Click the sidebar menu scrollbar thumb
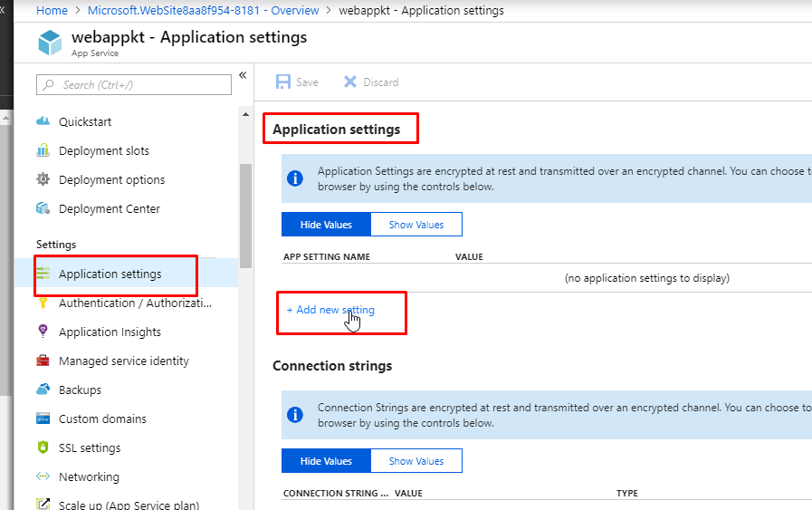Viewport: 812px width, 510px height. tap(246, 216)
